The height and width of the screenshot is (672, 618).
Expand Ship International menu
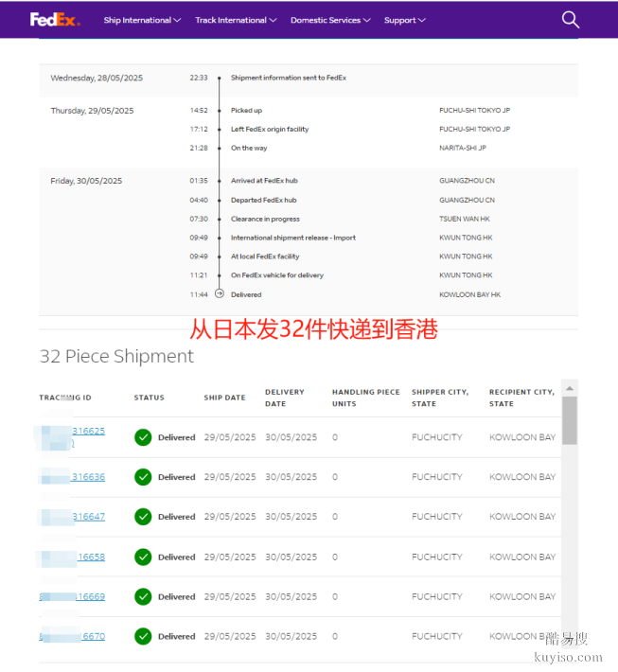[142, 20]
